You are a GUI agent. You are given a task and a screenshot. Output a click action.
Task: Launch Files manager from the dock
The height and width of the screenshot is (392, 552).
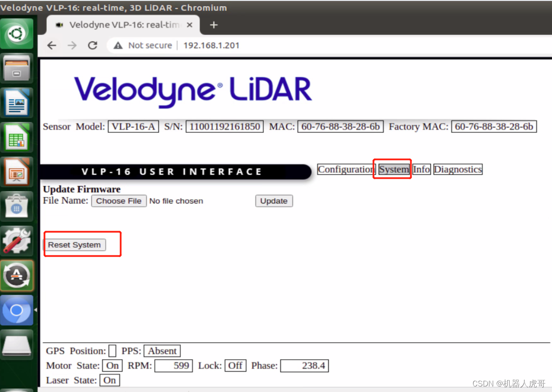point(17,68)
